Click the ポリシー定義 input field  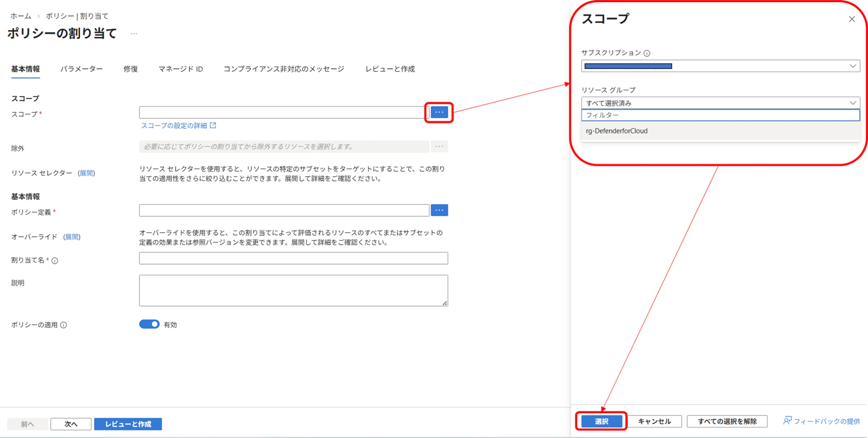tap(284, 210)
